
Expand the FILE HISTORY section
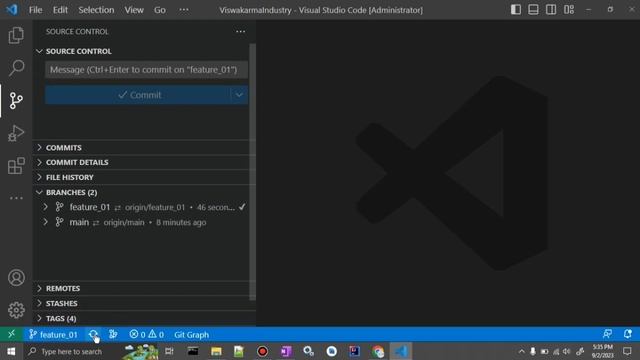coord(141,178)
